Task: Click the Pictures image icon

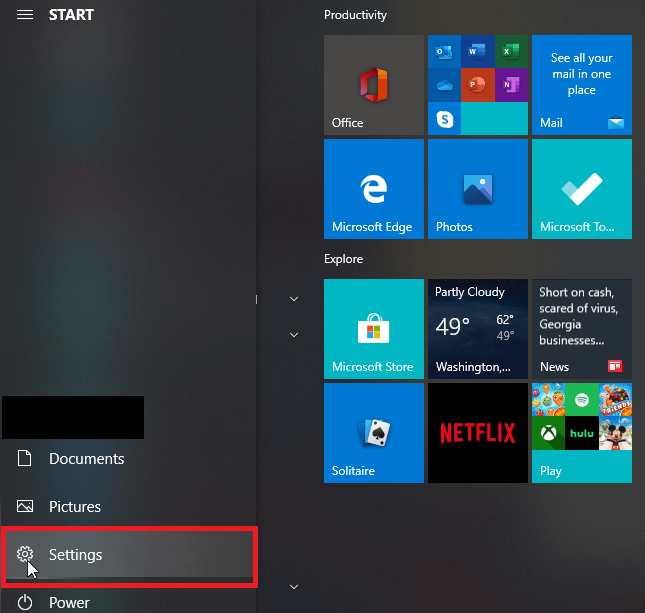Action: pyautogui.click(x=25, y=506)
